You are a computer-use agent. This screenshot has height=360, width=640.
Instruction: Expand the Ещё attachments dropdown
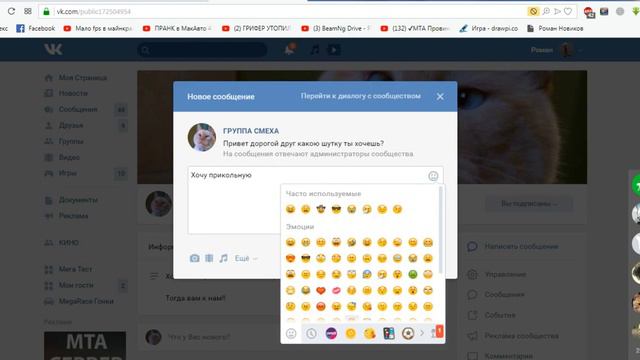coord(246,258)
